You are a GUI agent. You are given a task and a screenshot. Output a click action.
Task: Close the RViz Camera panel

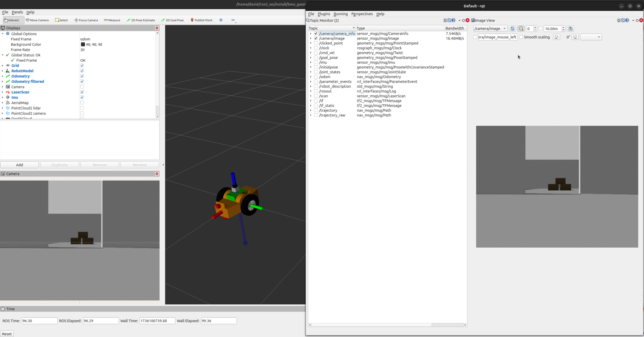(157, 174)
